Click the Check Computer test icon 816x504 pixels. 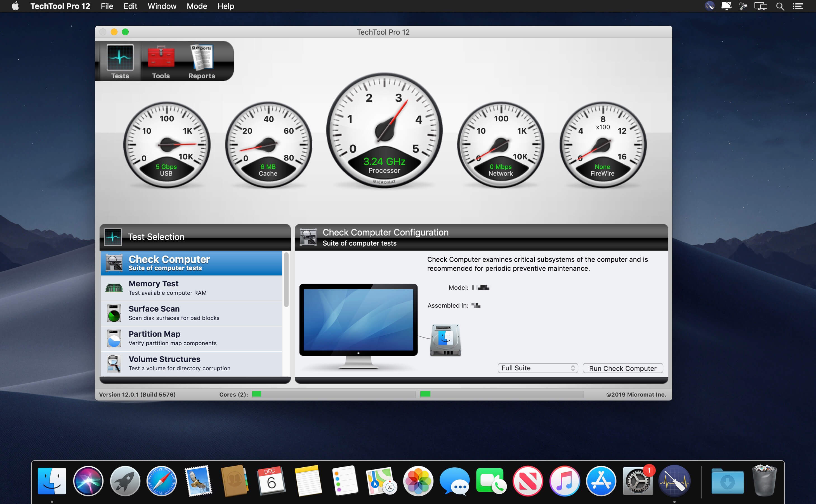pyautogui.click(x=114, y=263)
